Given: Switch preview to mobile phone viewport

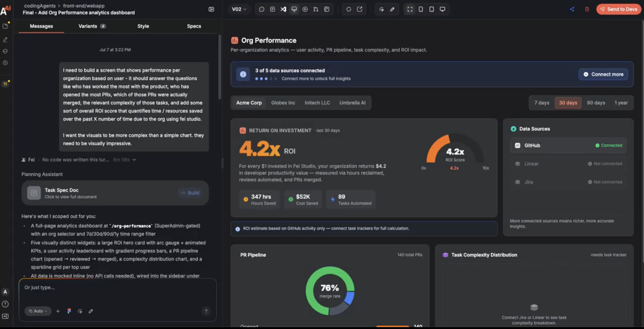Looking at the screenshot, I should pos(421,9).
